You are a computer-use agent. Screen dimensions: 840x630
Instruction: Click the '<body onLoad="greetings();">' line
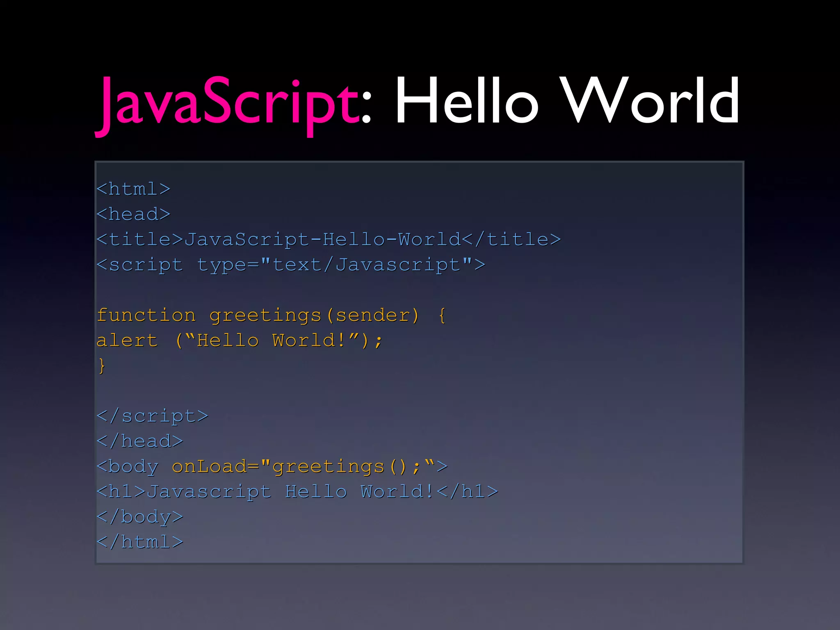click(x=272, y=467)
